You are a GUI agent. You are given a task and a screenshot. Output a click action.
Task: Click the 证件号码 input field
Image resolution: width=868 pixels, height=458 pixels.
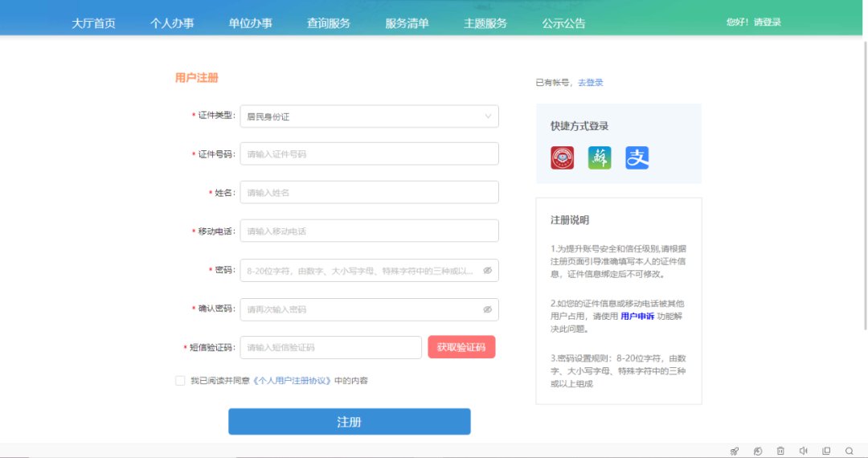point(369,153)
